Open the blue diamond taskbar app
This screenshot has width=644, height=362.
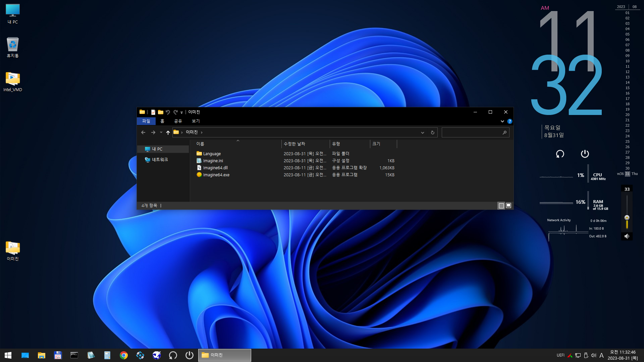point(140,355)
